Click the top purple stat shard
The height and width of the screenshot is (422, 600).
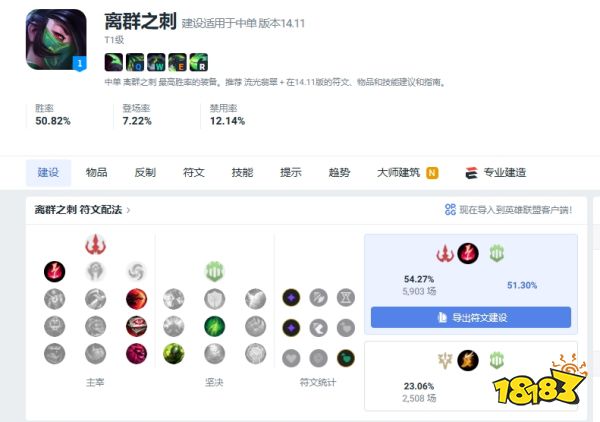pyautogui.click(x=291, y=298)
